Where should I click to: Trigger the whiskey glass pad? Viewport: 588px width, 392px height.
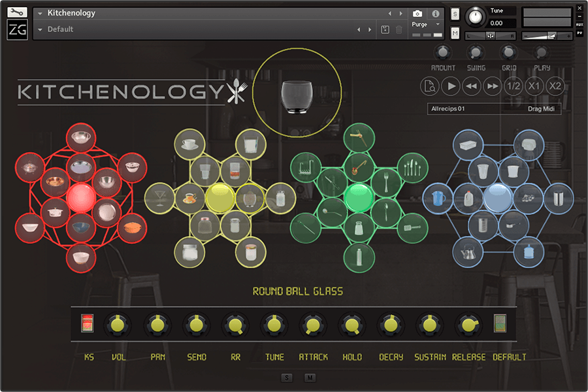click(235, 171)
